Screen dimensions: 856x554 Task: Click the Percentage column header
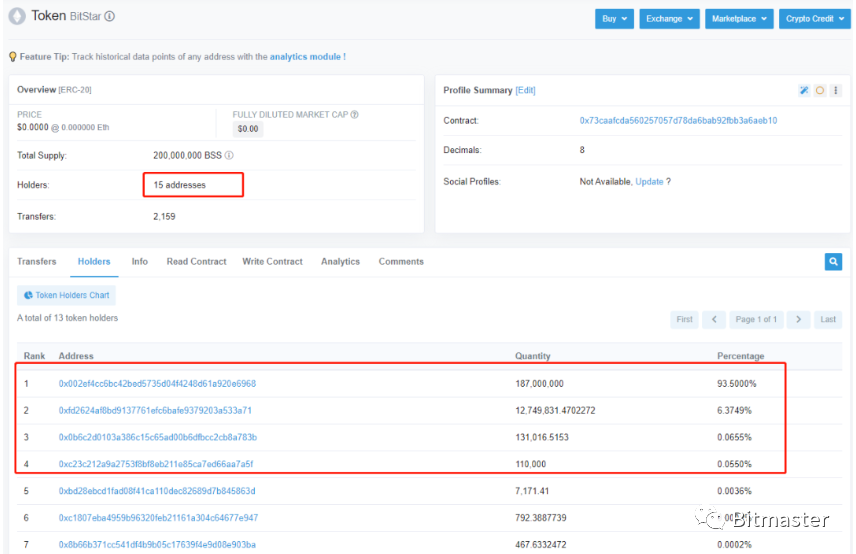point(740,356)
